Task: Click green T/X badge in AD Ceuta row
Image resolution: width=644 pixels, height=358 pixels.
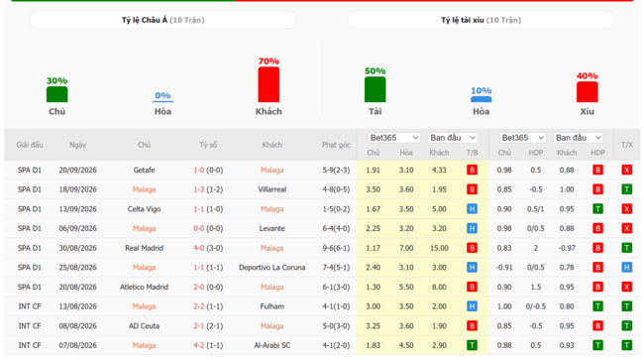Action: point(627,326)
